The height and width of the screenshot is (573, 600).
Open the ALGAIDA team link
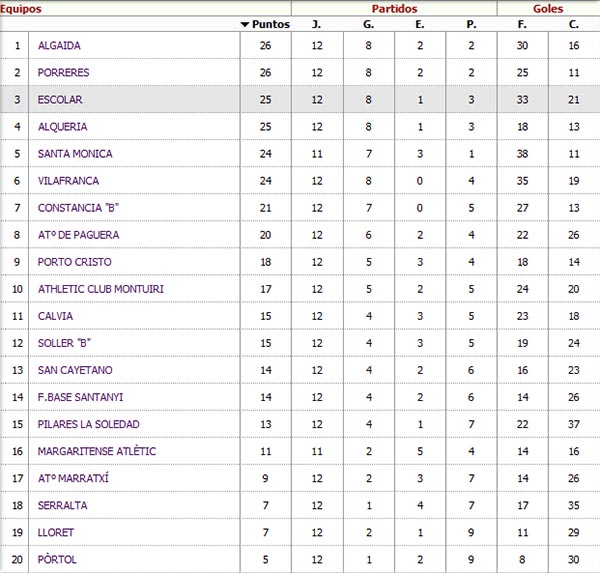click(59, 46)
